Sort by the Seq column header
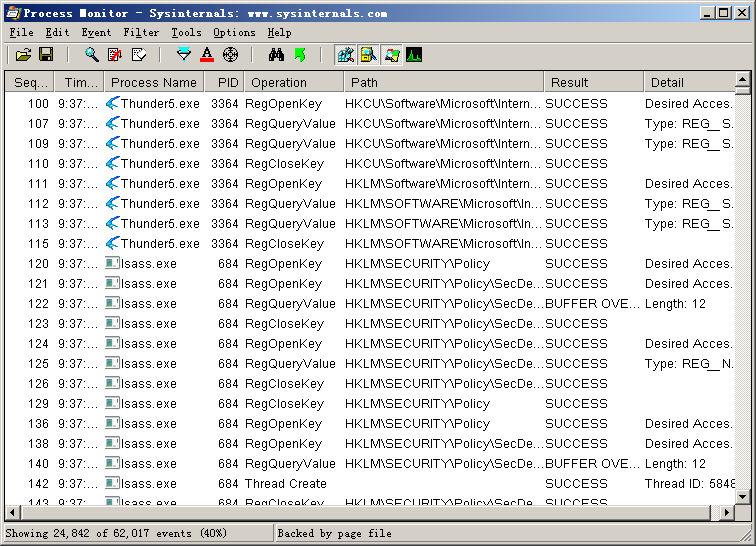This screenshot has height=546, width=756. click(30, 82)
